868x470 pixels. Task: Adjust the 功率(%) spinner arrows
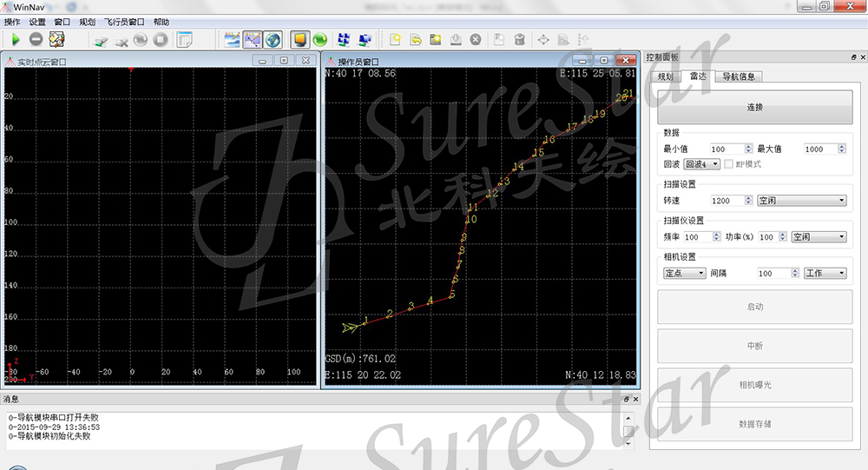pyautogui.click(x=783, y=236)
